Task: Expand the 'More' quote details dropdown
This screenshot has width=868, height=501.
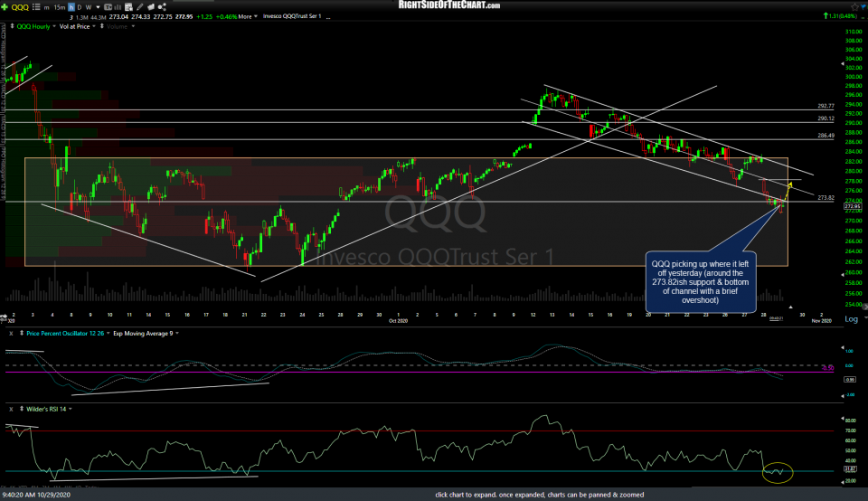Action: click(x=248, y=16)
